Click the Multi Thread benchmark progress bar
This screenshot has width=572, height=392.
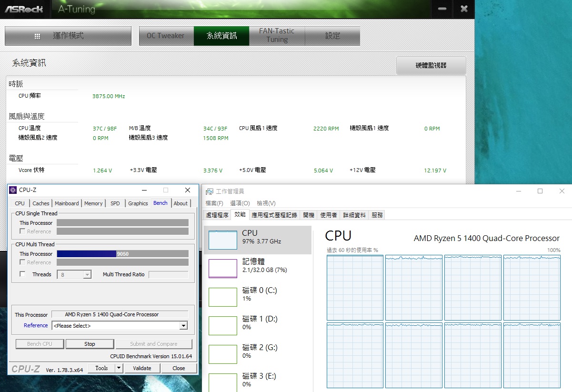point(123,254)
